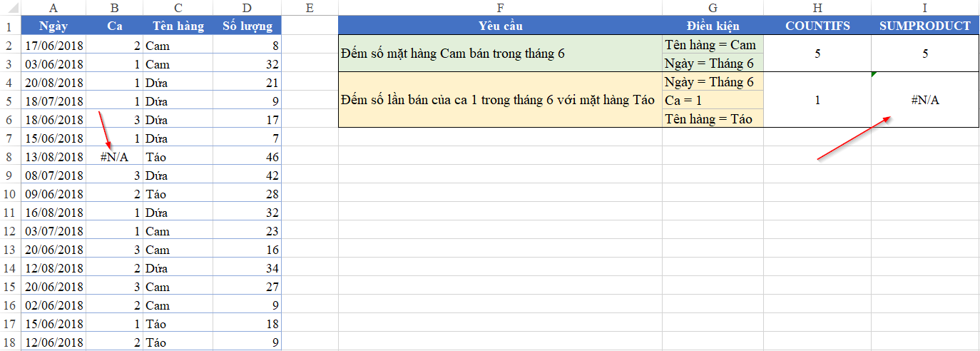Select column A header
The image size is (980, 351).
click(x=54, y=8)
